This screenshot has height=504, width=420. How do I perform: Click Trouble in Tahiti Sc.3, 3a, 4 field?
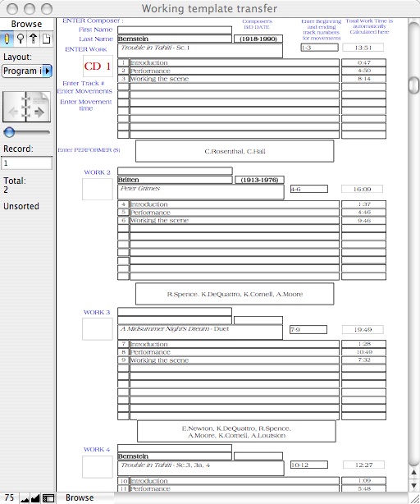point(201,469)
